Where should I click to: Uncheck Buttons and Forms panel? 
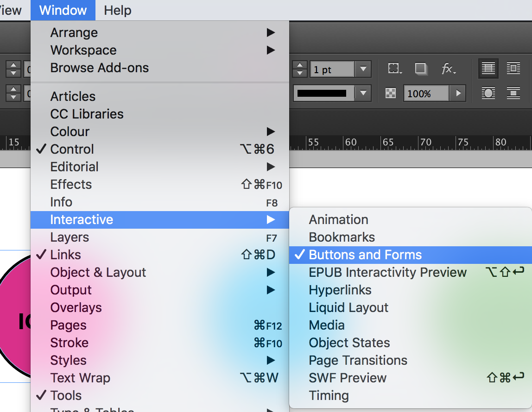pyautogui.click(x=365, y=255)
